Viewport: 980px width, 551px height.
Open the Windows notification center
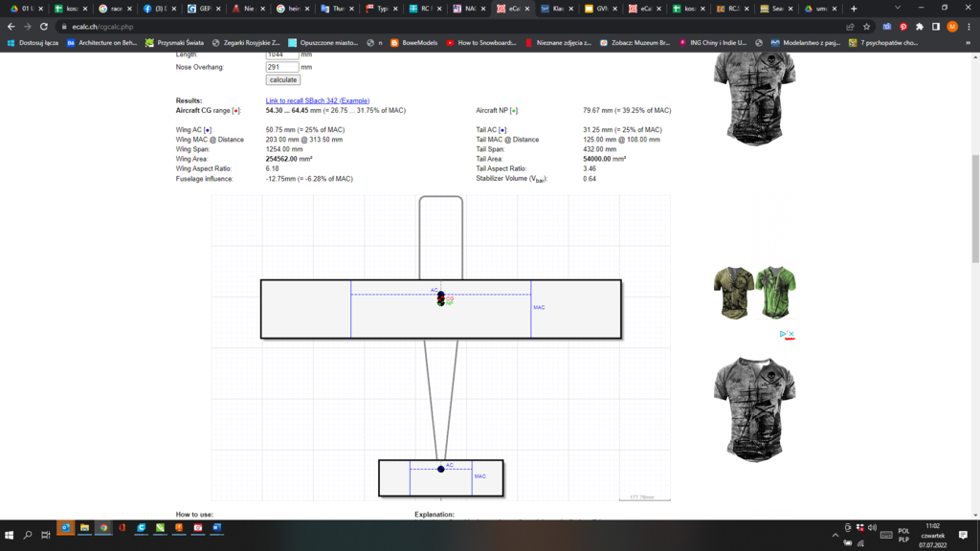point(963,535)
